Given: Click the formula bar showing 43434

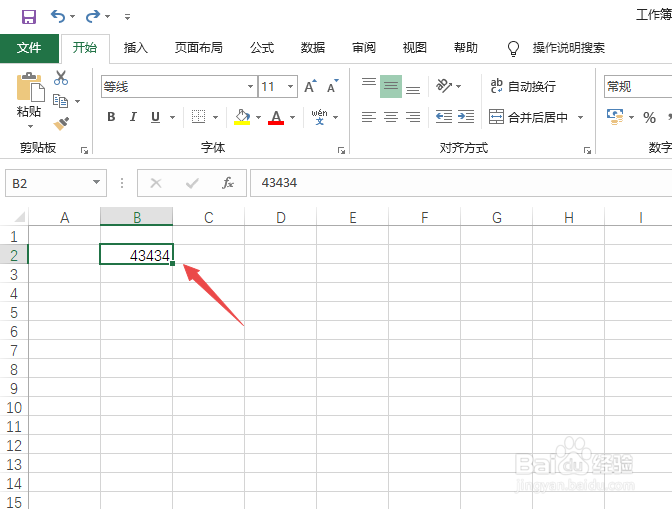Looking at the screenshot, I should coord(461,183).
